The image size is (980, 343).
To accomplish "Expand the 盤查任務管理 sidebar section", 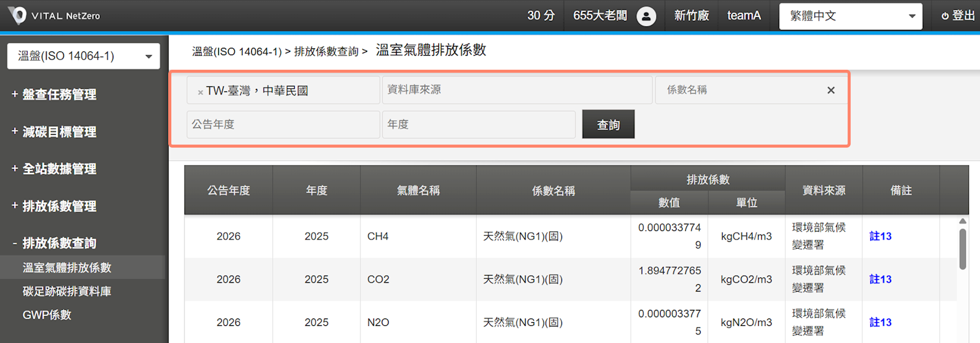I will 54,94.
